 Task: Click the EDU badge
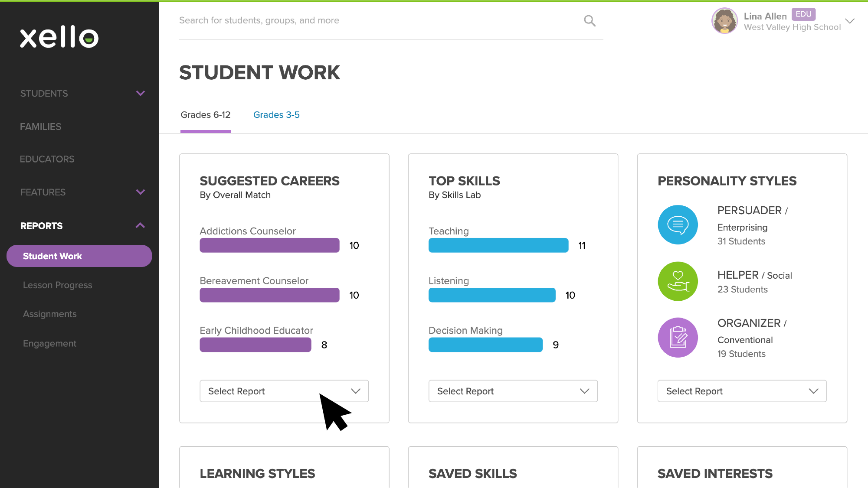803,14
